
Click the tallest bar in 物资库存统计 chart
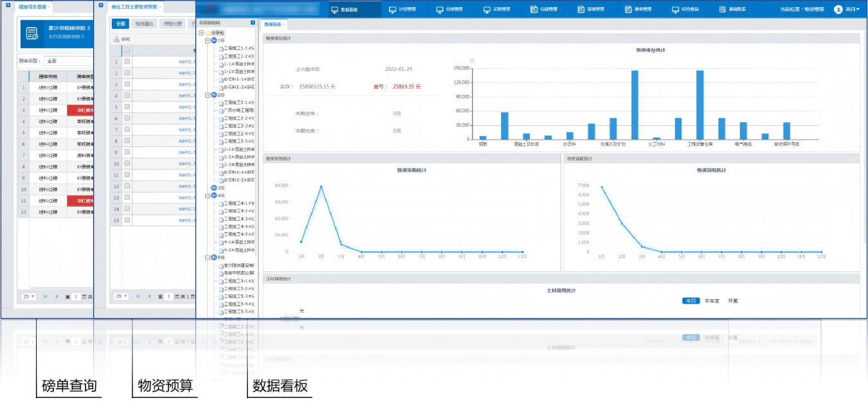click(635, 105)
